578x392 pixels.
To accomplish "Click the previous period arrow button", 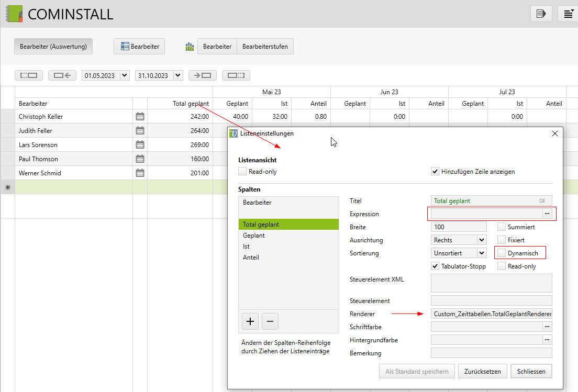I will pos(62,75).
